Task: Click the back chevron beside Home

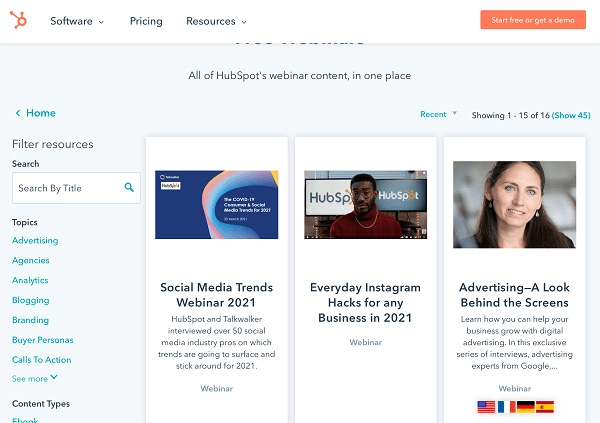Action: click(18, 113)
